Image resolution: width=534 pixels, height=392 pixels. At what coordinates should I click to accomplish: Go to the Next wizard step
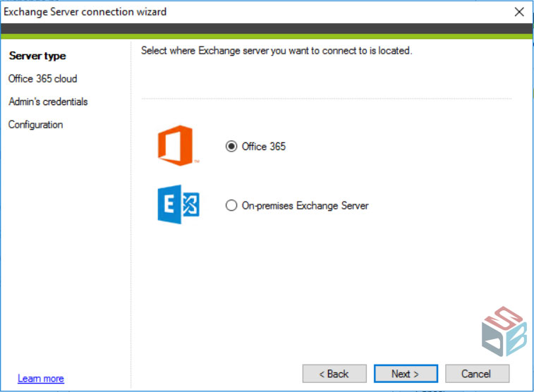[406, 374]
